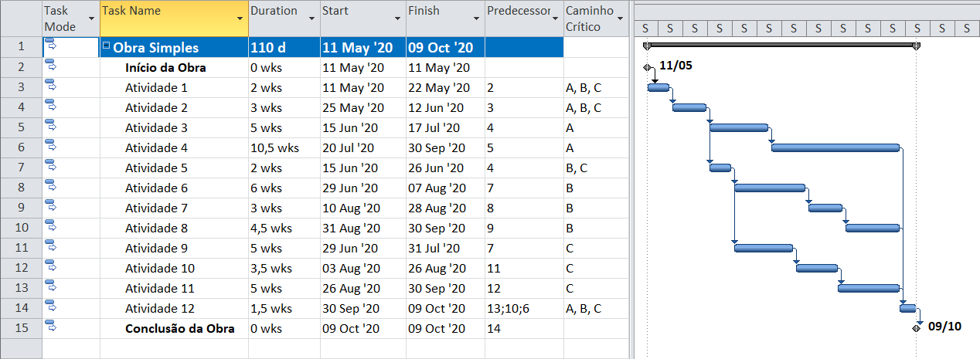Click task mode icon for Conclusão da Obra

pyautogui.click(x=52, y=327)
